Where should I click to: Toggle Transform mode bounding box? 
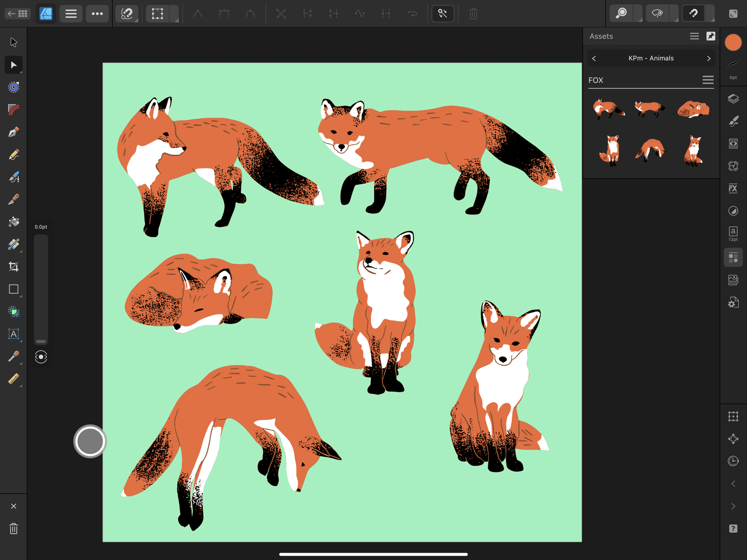158,14
